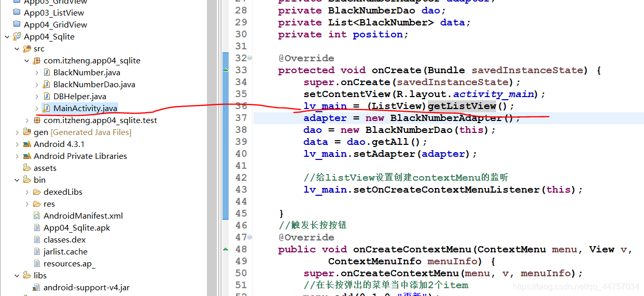
Task: Collapse the com.itzheng.app04_sqlite package
Action: (x=26, y=60)
